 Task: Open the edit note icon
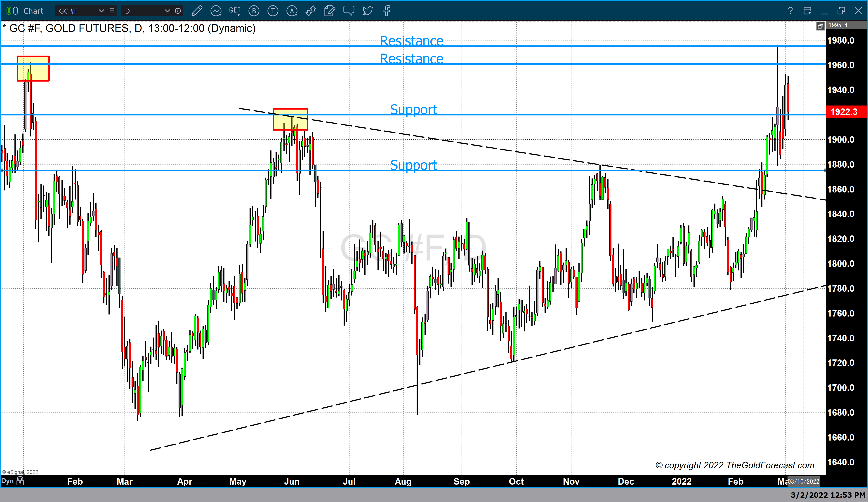tap(330, 11)
